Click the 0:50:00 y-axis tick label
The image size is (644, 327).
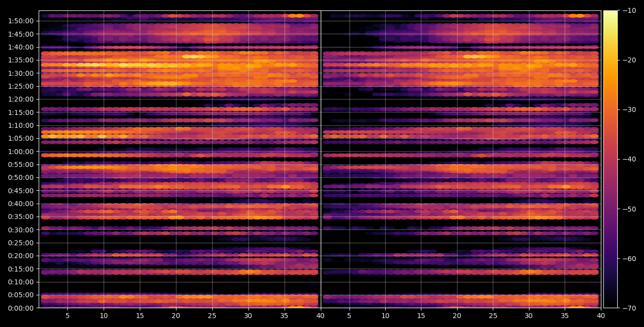coord(21,177)
